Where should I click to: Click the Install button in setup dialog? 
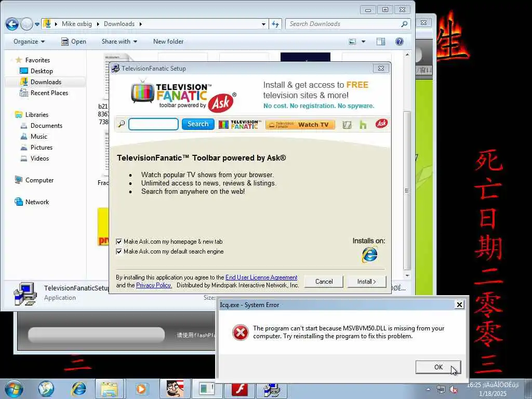click(366, 282)
